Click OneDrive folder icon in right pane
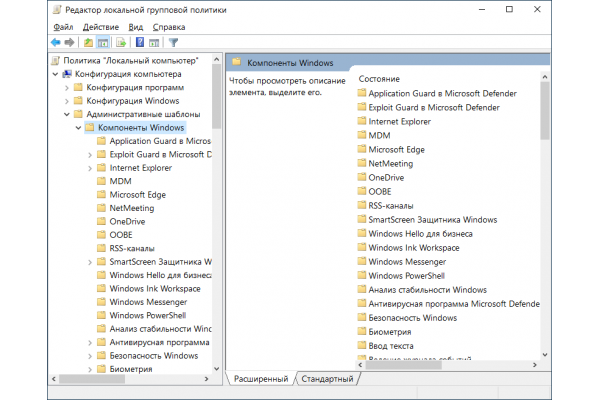This screenshot has width=600, height=400. [x=362, y=177]
